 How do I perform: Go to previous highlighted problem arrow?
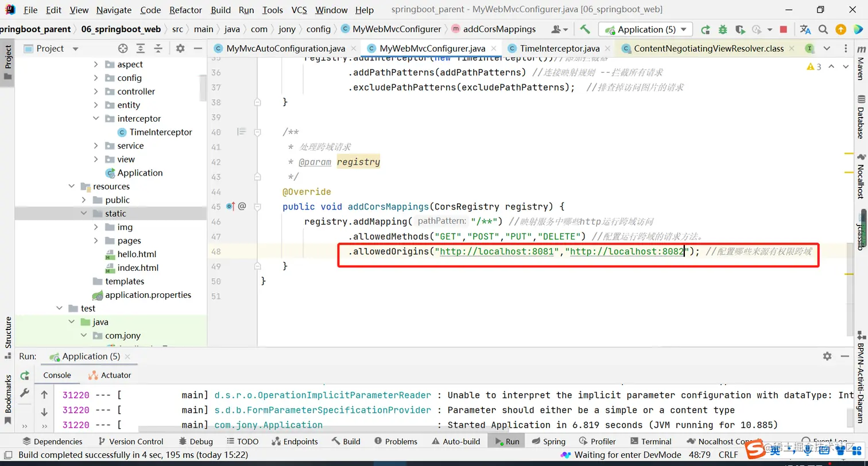coord(831,67)
